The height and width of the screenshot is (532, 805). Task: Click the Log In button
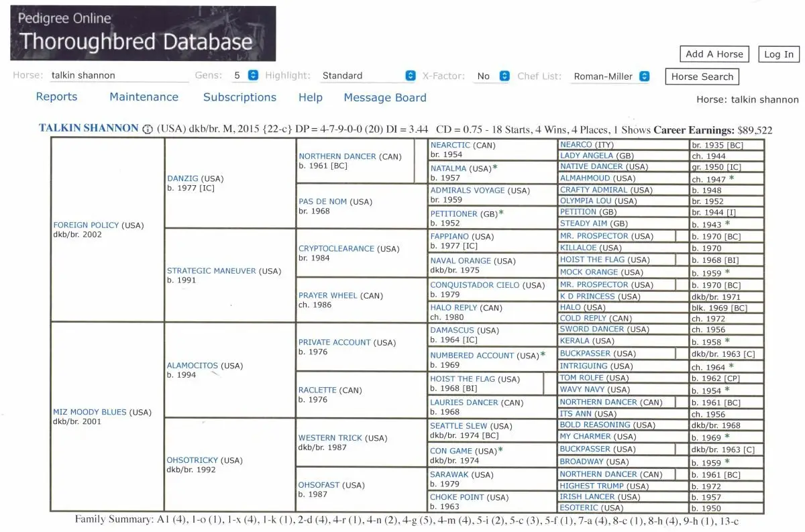pyautogui.click(x=779, y=54)
